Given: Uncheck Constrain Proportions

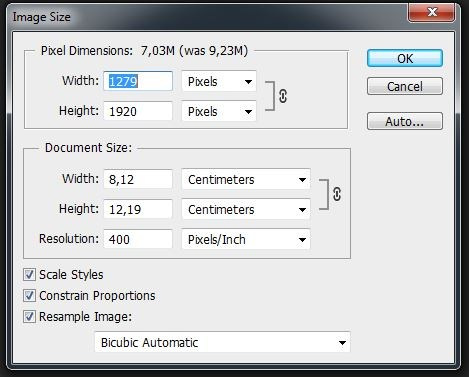Looking at the screenshot, I should coord(29,296).
